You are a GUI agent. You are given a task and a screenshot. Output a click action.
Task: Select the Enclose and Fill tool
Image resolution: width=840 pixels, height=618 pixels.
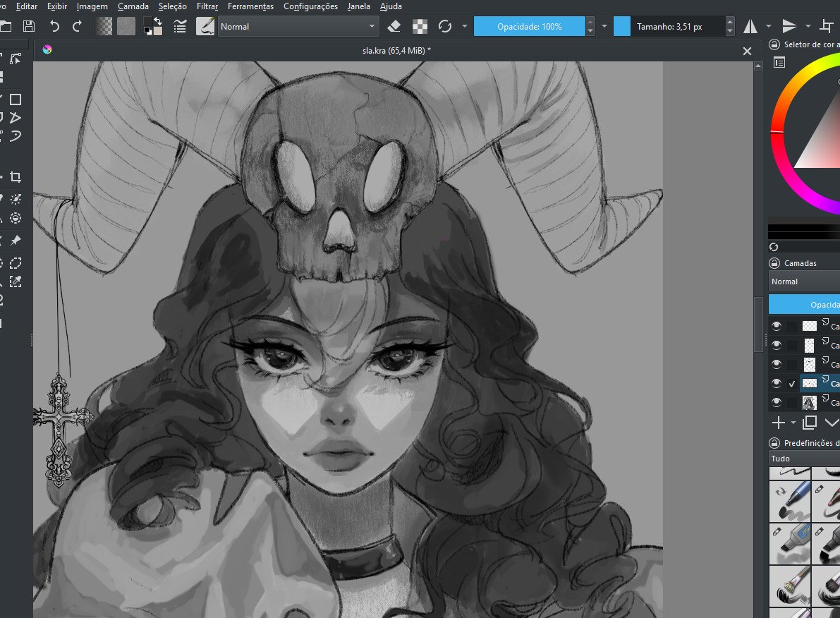(x=16, y=218)
